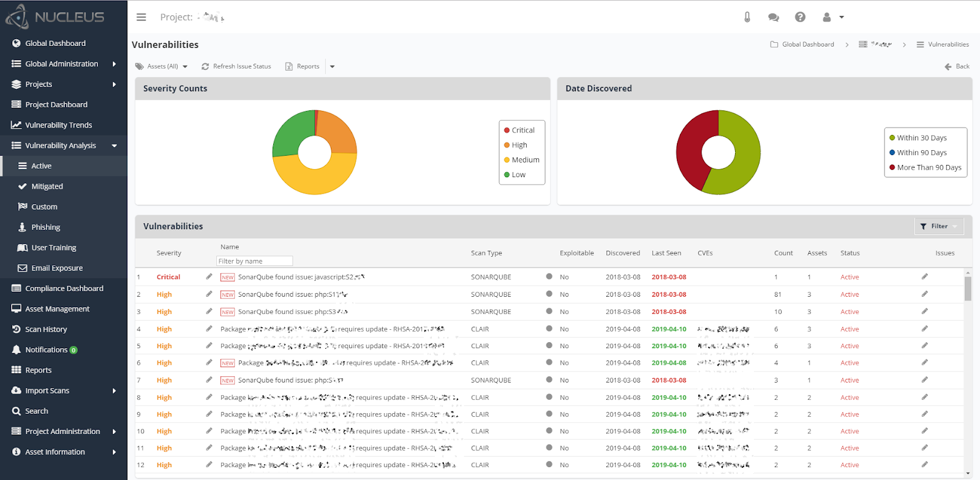Click the NEW badge on javascript SonarQube row
The image size is (980, 480).
coord(228,277)
